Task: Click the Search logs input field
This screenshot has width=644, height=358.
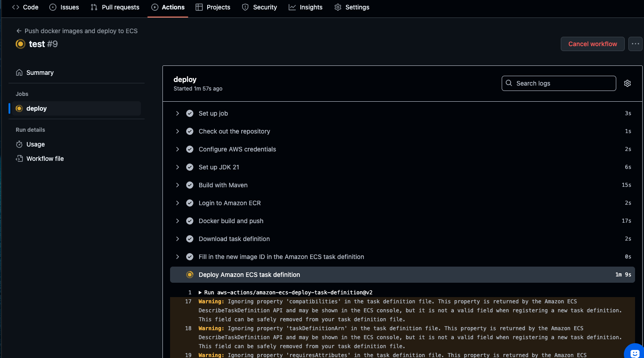Action: (x=559, y=83)
